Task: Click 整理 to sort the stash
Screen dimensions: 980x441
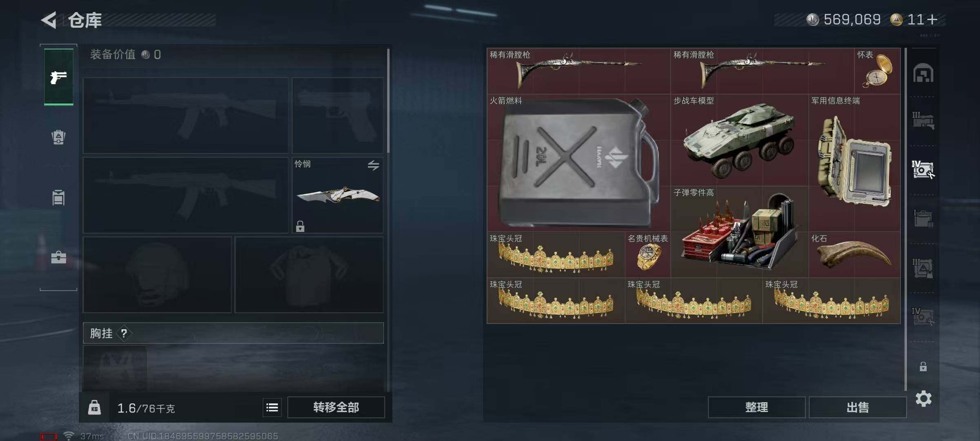Action: click(757, 407)
